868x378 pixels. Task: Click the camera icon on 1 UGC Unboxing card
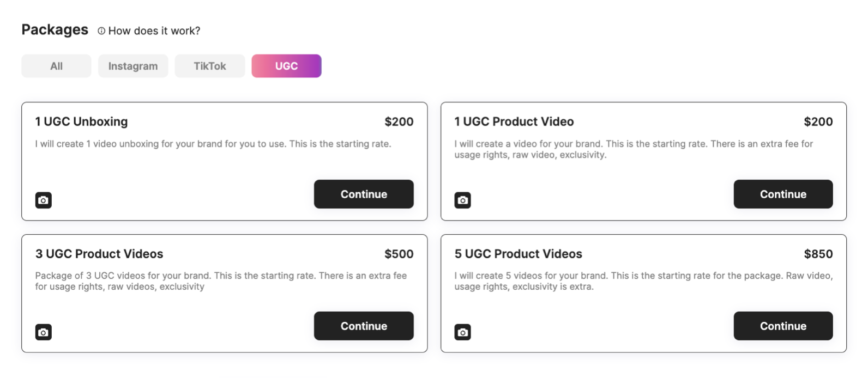[43, 200]
